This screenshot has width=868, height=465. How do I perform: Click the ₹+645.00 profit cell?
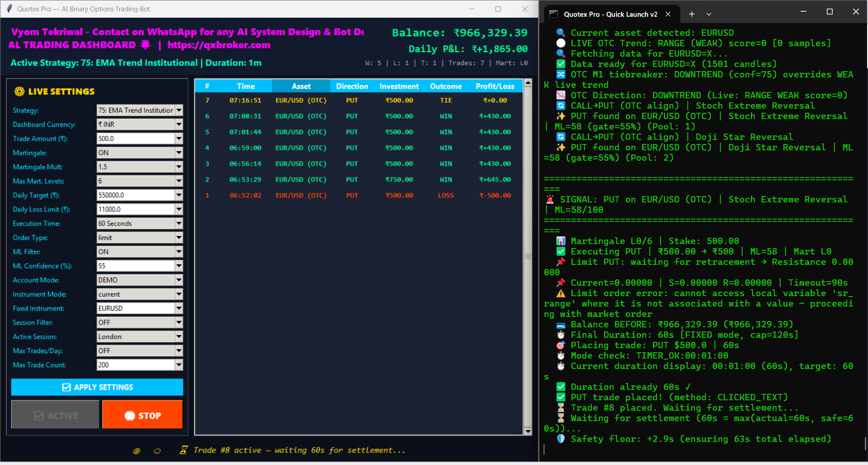click(x=495, y=180)
